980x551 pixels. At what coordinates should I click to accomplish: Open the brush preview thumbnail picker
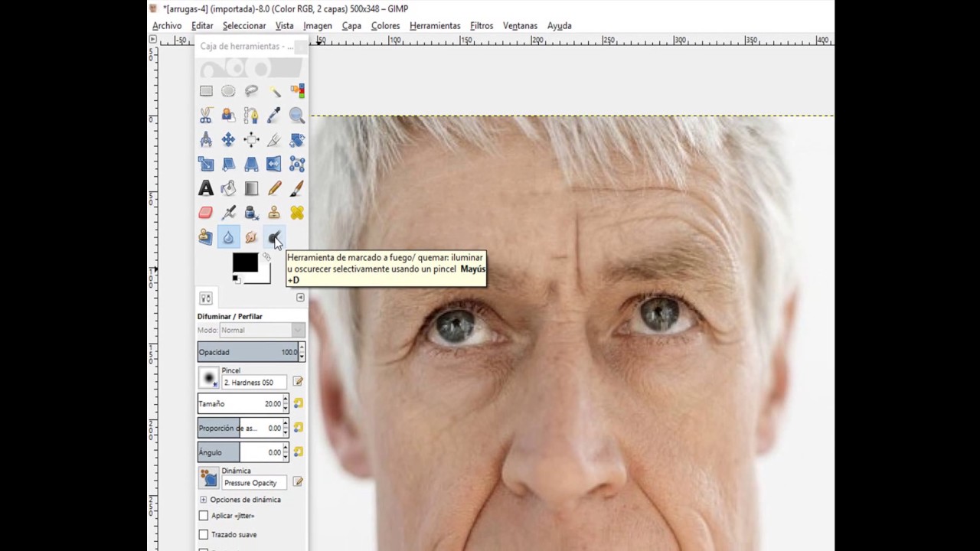pos(208,377)
